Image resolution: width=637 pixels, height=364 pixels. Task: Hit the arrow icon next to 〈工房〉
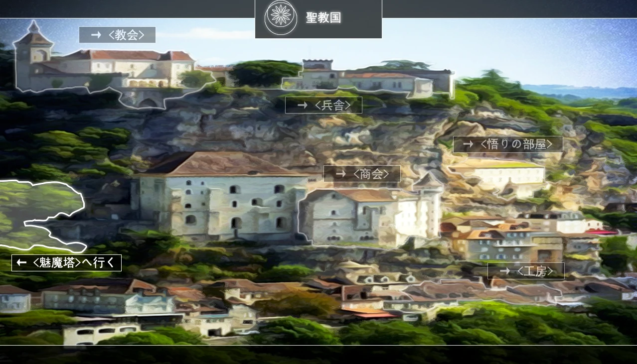coord(504,271)
